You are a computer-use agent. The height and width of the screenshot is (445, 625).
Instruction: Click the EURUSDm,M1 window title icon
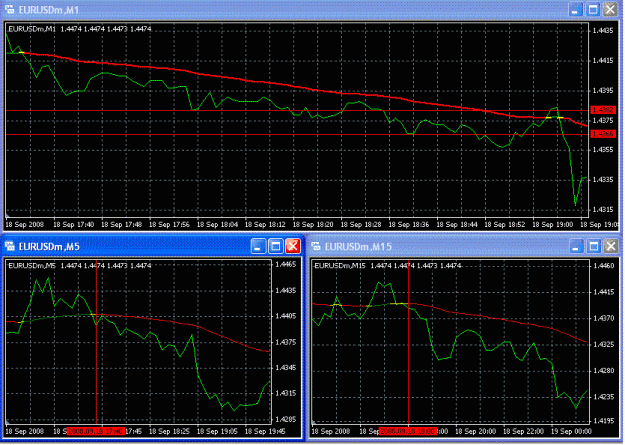click(9, 10)
